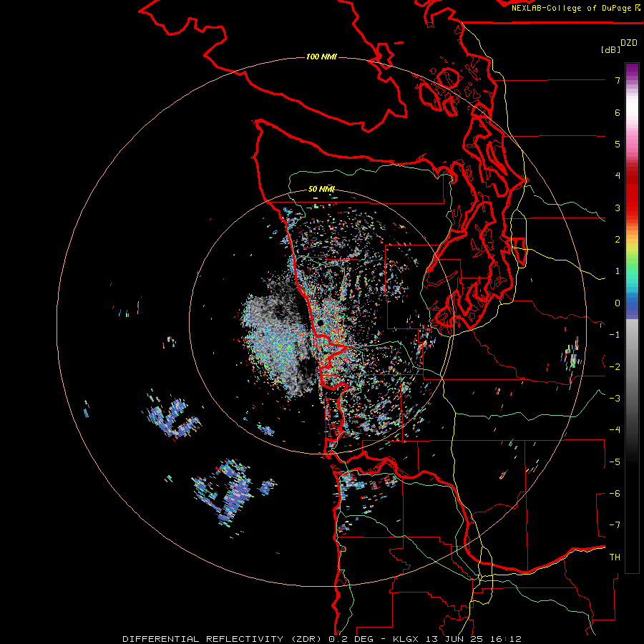This screenshot has width=644, height=644.
Task: Click the -3 dB tick label on scale
Action: (615, 399)
